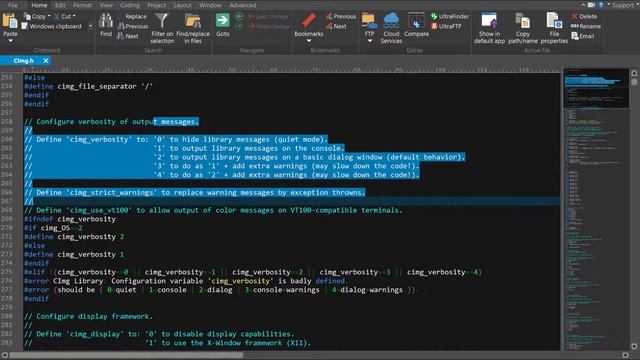Switch to the Advanced ribbon tab

[243, 5]
